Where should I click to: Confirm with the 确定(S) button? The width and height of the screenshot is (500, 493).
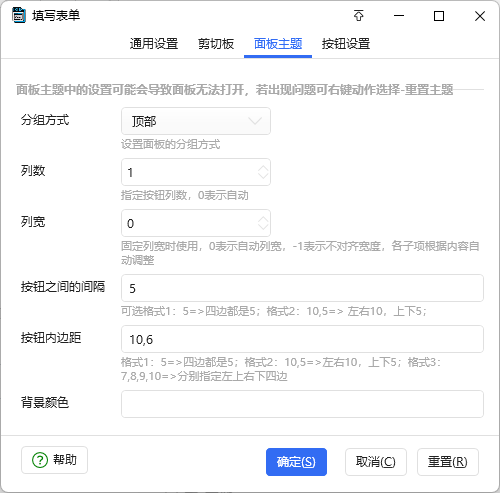[296, 462]
